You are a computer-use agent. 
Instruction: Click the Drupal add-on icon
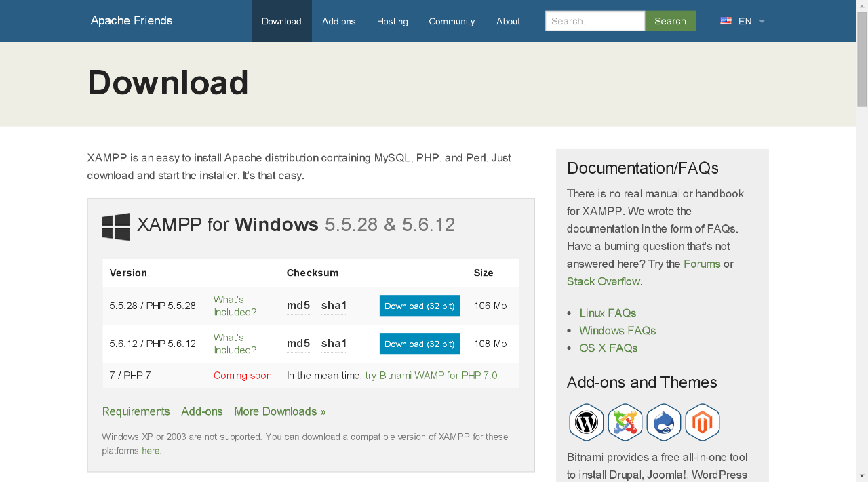(664, 422)
